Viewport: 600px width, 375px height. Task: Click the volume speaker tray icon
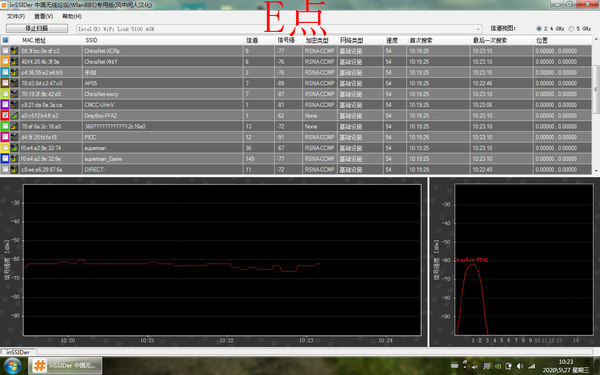click(x=520, y=366)
